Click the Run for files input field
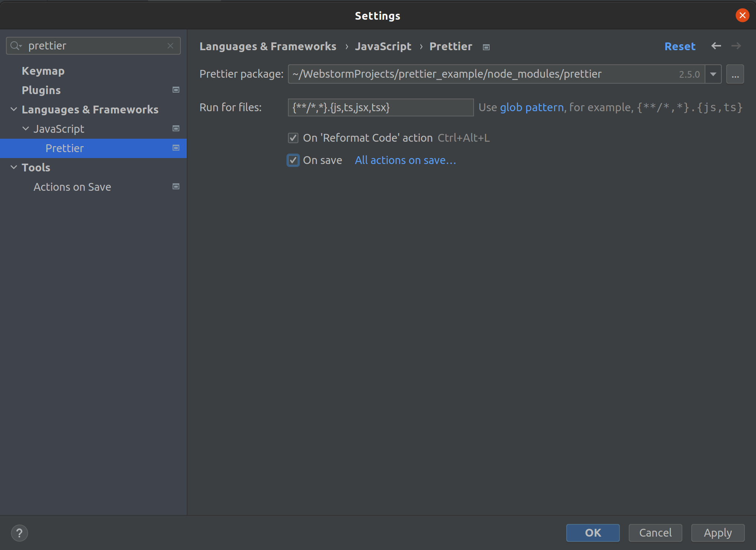The width and height of the screenshot is (756, 550). 381,107
